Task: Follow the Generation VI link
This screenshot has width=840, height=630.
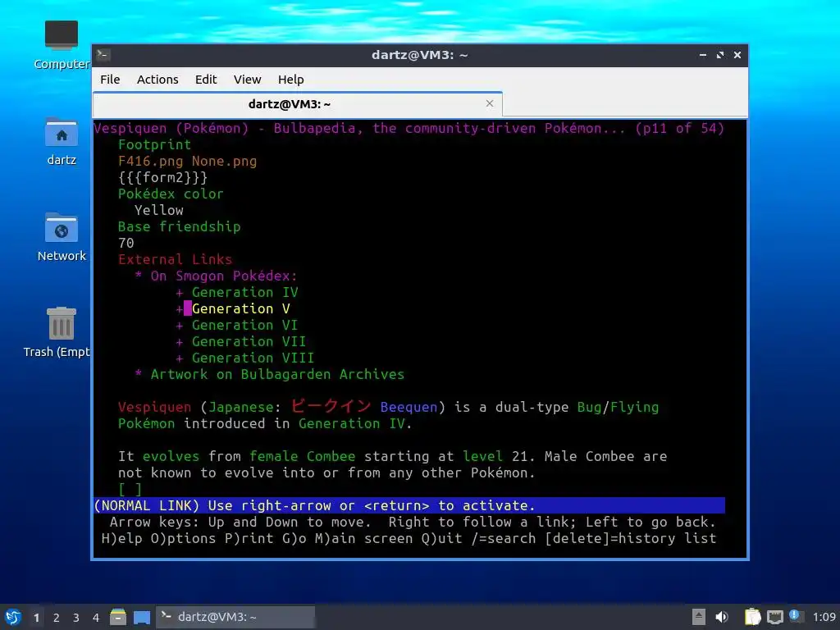Action: pos(244,325)
